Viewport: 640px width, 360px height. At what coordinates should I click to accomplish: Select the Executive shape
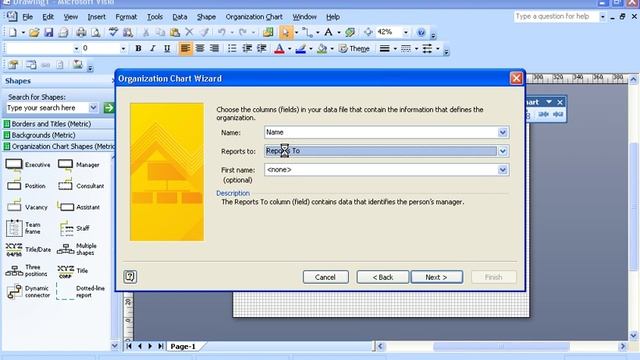28,165
